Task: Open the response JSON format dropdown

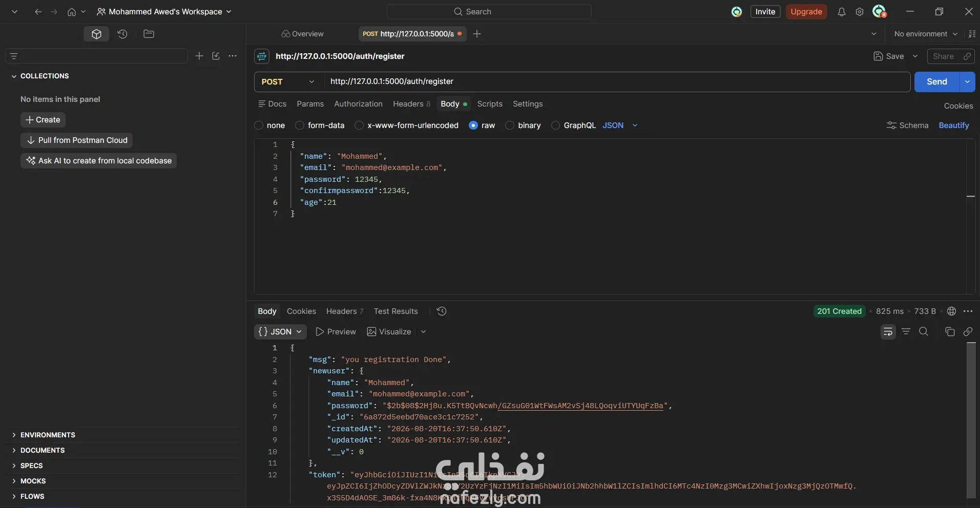Action: [280, 332]
